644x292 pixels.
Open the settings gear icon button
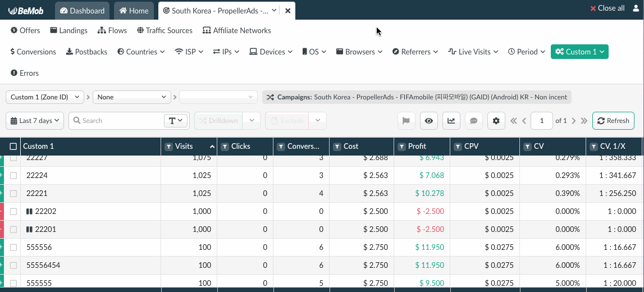click(x=496, y=121)
